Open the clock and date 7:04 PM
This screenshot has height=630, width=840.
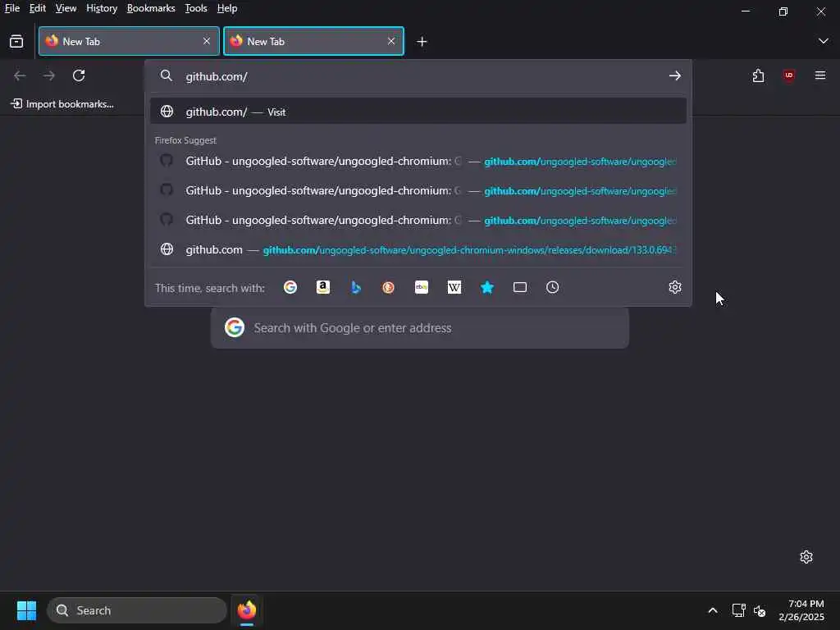[x=801, y=610]
